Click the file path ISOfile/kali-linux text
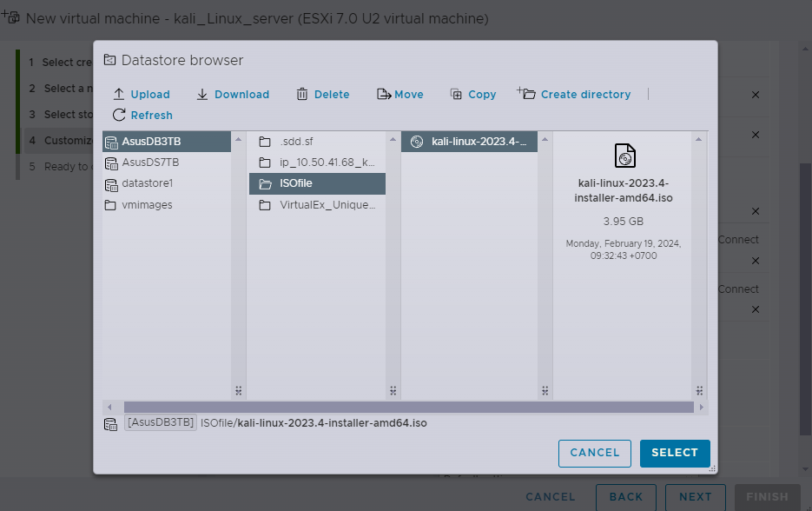812x511 pixels. [x=314, y=423]
